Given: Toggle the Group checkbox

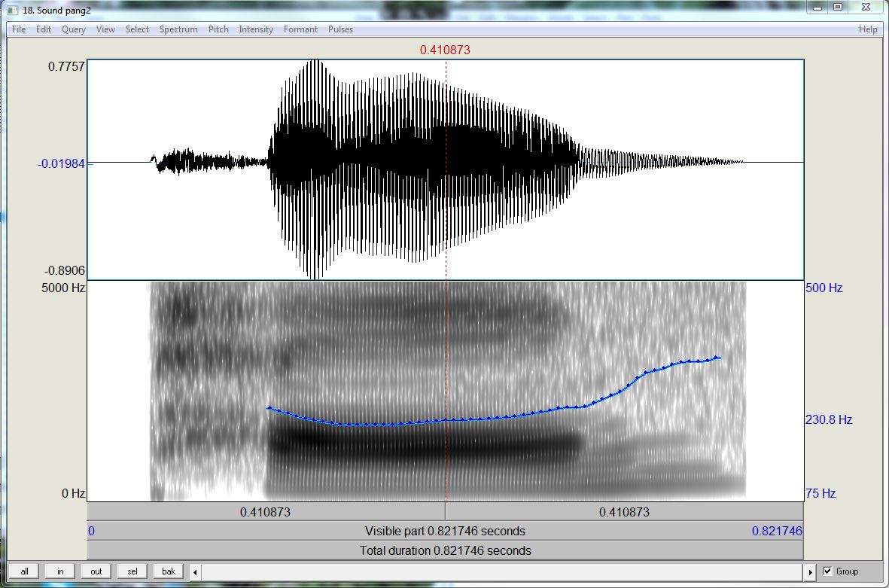Looking at the screenshot, I should tap(827, 571).
